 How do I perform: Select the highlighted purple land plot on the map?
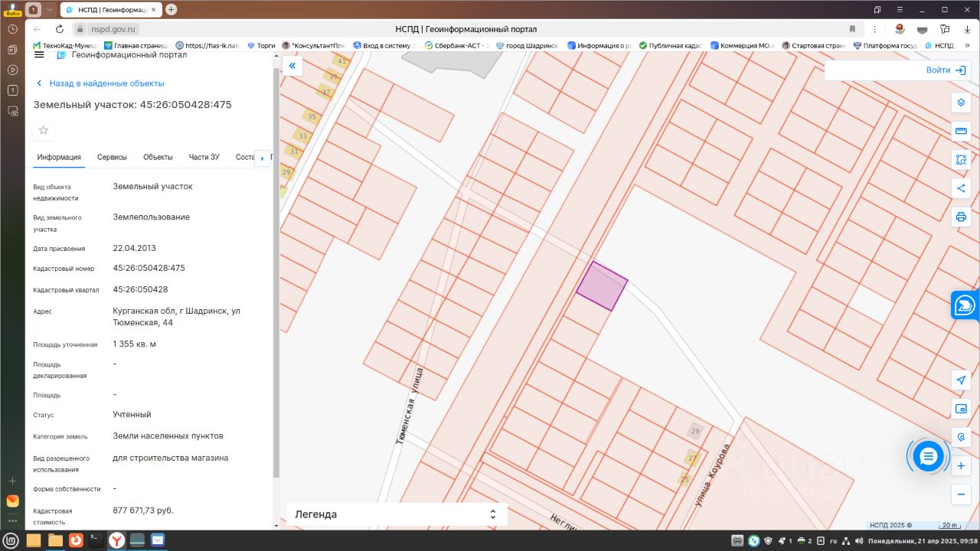602,286
